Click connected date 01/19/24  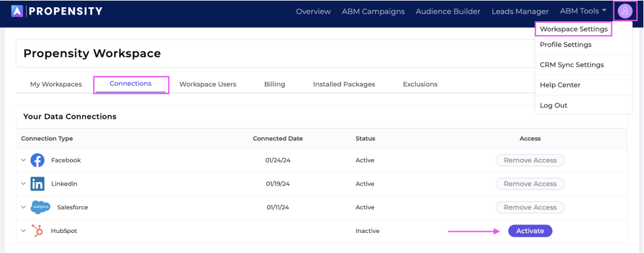coord(277,184)
